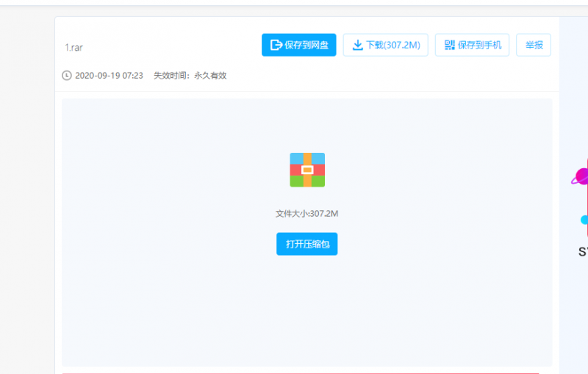This screenshot has width=588, height=374.
Task: Click the 失效时间：永久有效 label
Action: [x=190, y=76]
